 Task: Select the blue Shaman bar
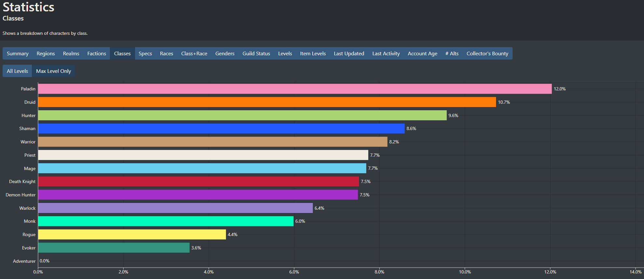pyautogui.click(x=221, y=128)
